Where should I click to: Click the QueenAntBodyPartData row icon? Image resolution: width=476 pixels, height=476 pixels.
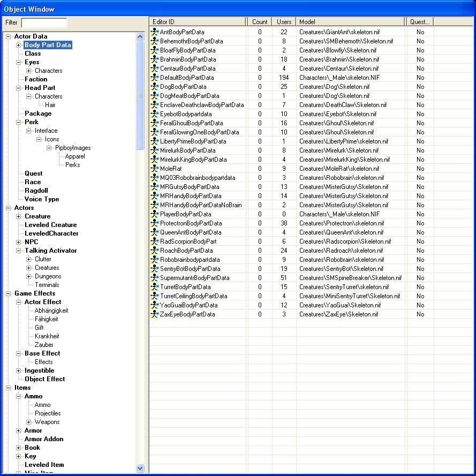[x=155, y=232]
